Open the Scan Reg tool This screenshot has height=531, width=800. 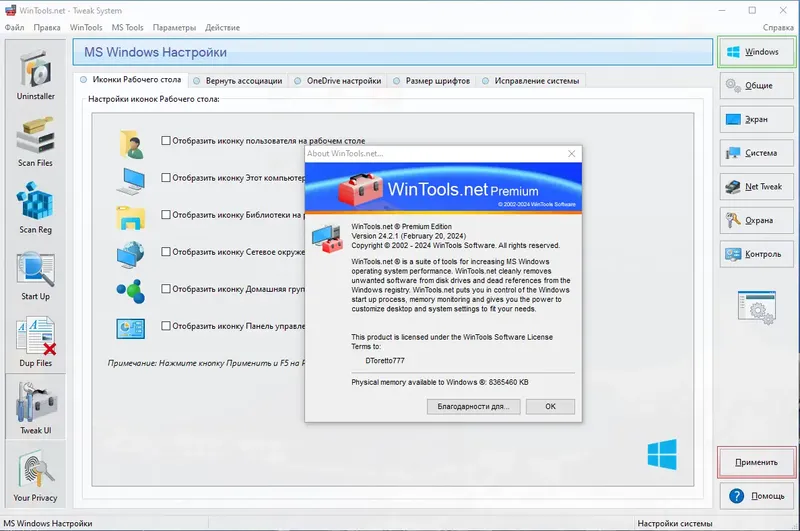[35, 207]
